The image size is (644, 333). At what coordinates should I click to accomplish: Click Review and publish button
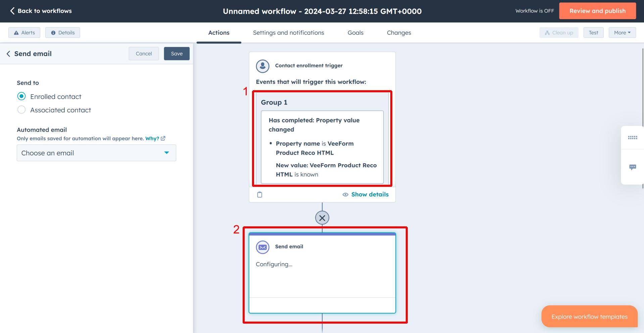tap(597, 11)
